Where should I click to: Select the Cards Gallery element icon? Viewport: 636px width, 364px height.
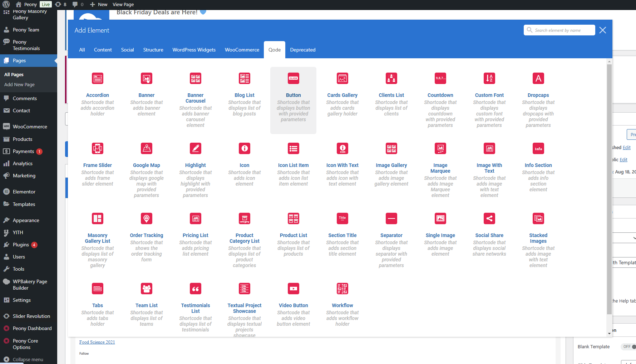click(342, 78)
